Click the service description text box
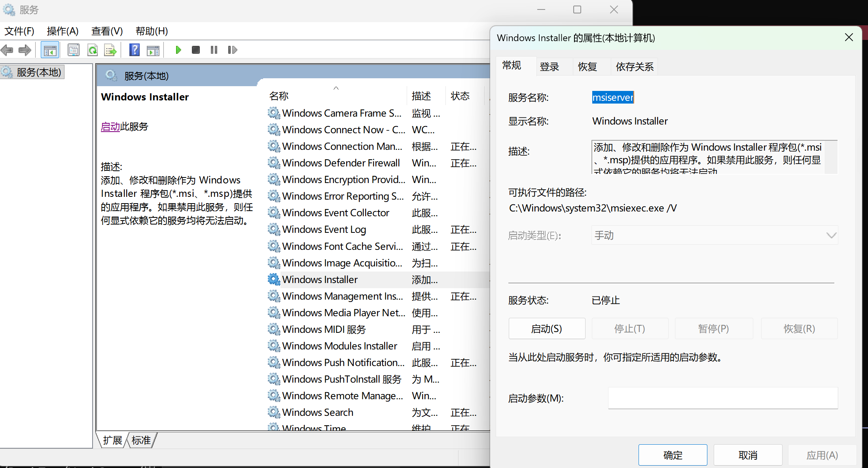Viewport: 868px width, 468px height. pos(714,157)
